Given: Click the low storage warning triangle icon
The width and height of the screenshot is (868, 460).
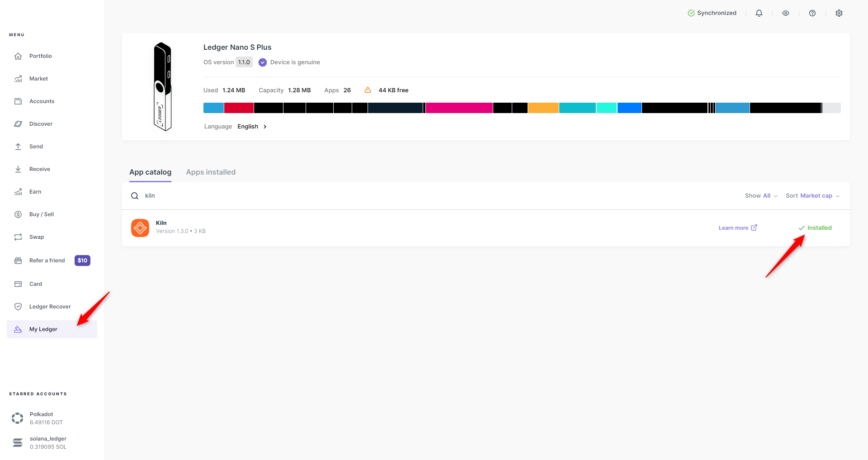Looking at the screenshot, I should click(x=368, y=90).
